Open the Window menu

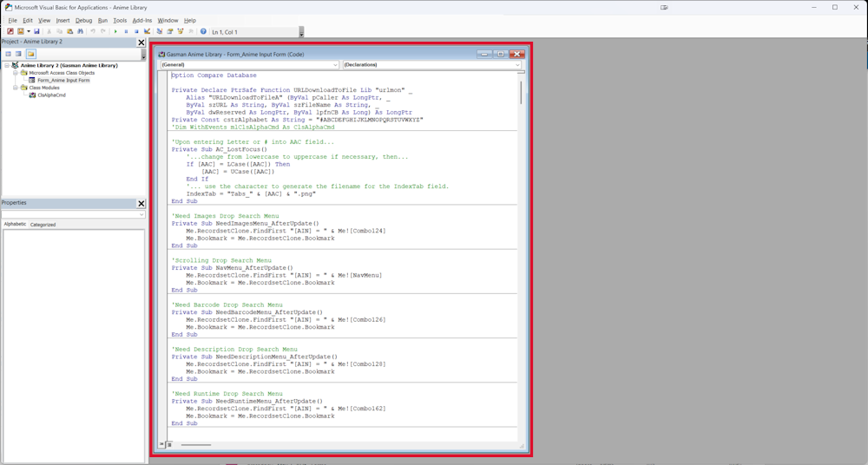[168, 21]
